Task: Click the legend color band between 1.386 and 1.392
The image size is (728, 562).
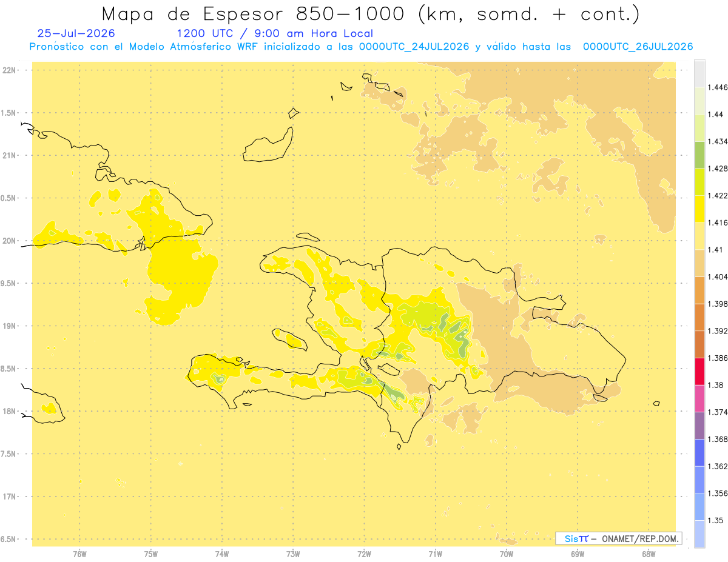Action: [699, 344]
